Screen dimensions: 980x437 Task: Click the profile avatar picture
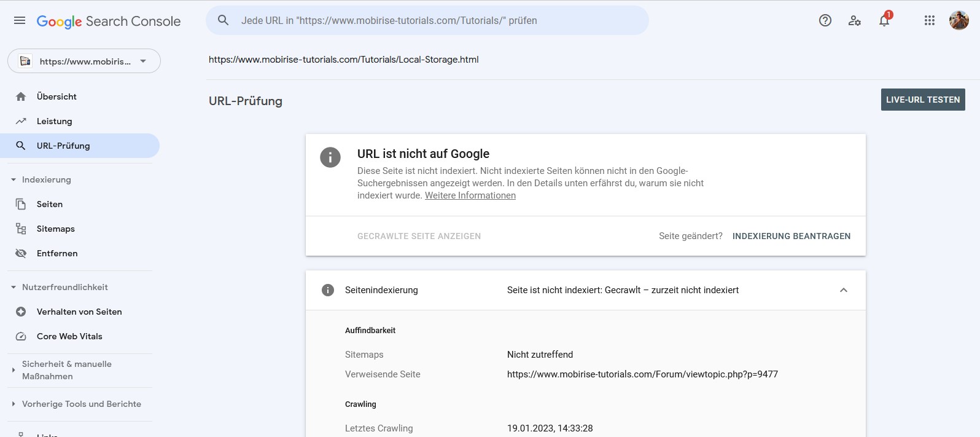pyautogui.click(x=959, y=20)
